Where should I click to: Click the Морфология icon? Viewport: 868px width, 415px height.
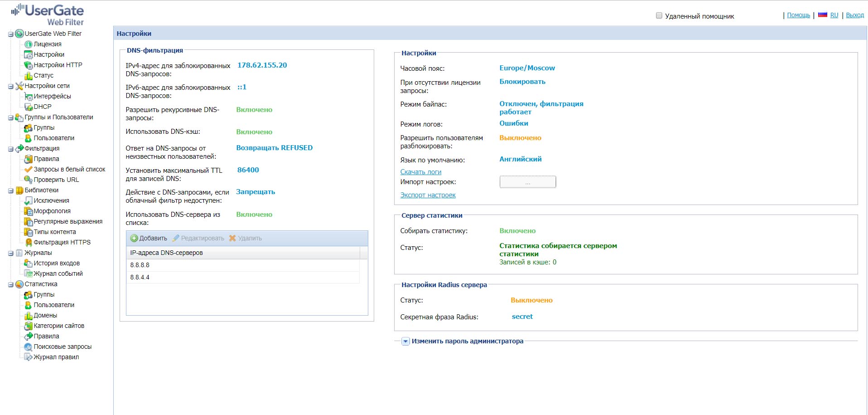(x=29, y=211)
